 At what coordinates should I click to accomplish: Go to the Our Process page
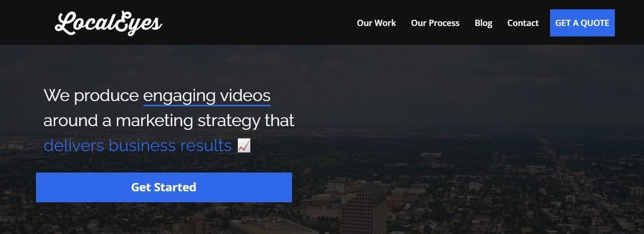point(435,23)
